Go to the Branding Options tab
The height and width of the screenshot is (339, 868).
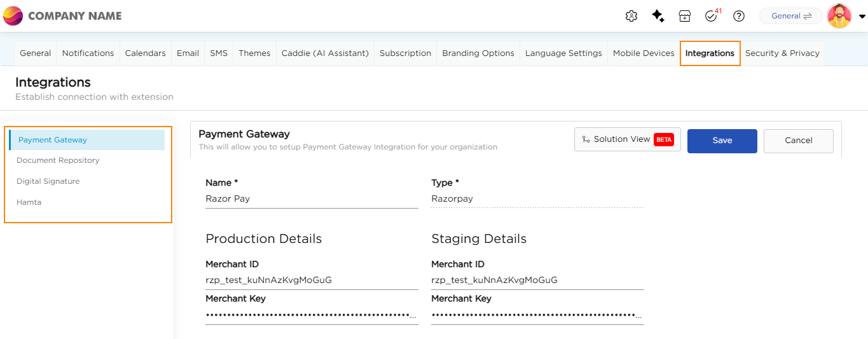click(x=478, y=53)
